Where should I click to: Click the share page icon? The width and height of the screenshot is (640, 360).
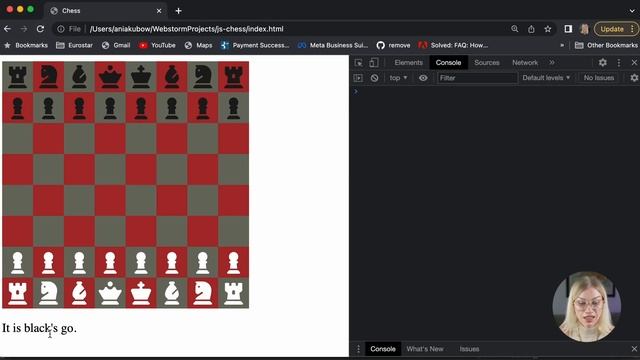(531, 29)
